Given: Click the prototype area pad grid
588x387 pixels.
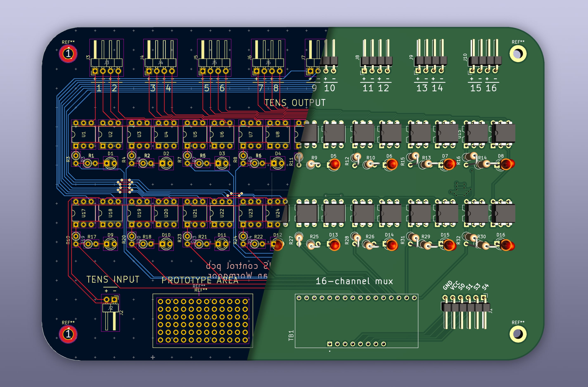Looking at the screenshot, I should click(203, 321).
